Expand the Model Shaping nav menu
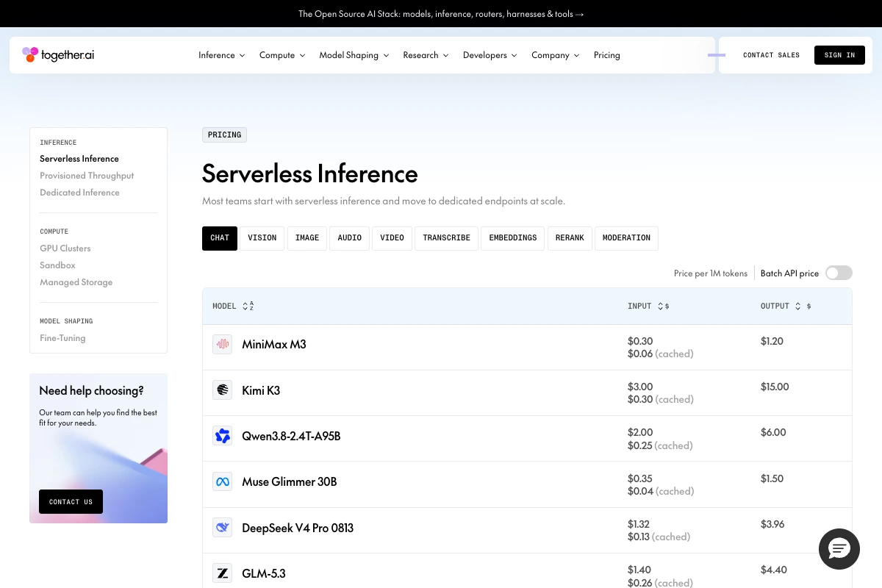Screen dimensions: 882x588 click(354, 55)
